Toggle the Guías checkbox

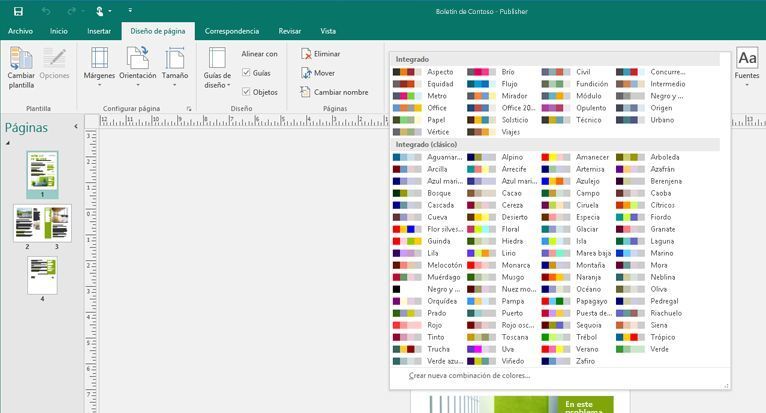point(247,73)
